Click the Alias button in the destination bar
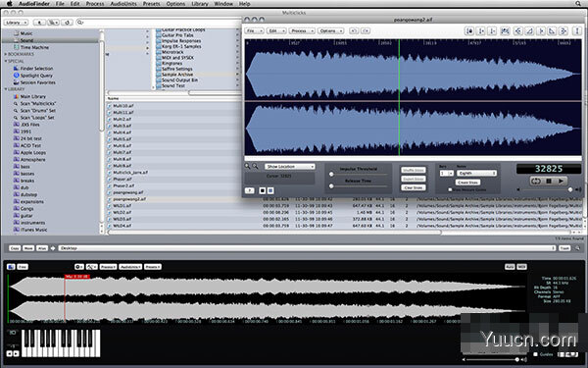 click(x=42, y=248)
